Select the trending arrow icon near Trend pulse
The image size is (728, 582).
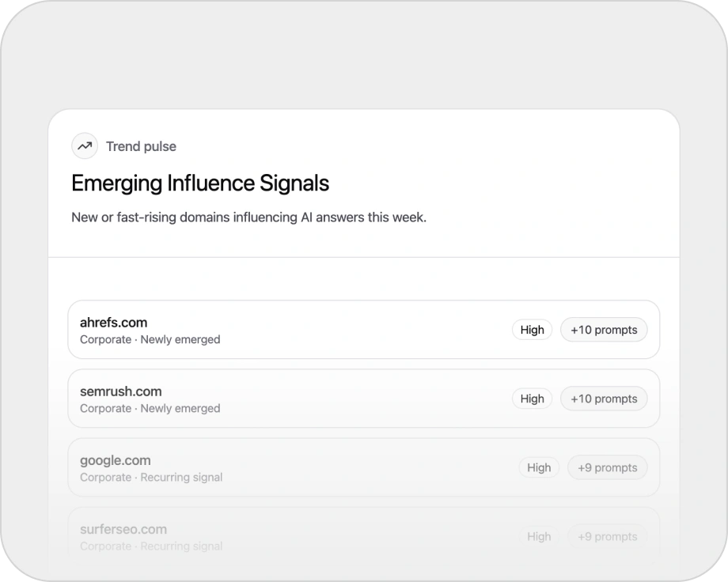(x=85, y=146)
